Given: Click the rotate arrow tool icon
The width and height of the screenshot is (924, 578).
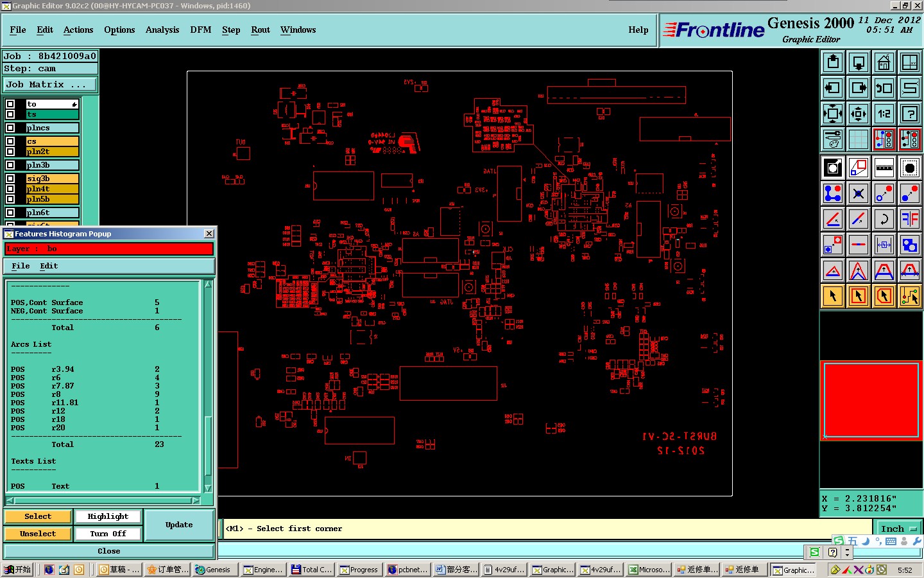Looking at the screenshot, I should click(x=884, y=219).
